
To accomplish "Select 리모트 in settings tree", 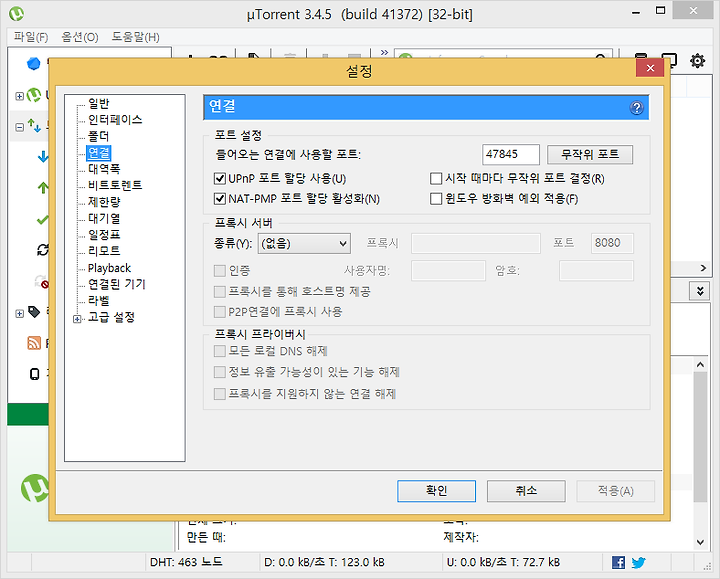I will 104,251.
